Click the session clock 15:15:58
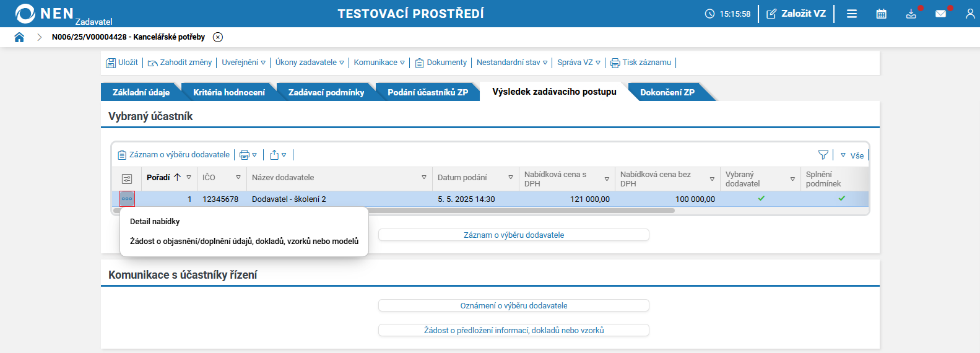Image resolution: width=980 pixels, height=353 pixels. click(x=727, y=14)
